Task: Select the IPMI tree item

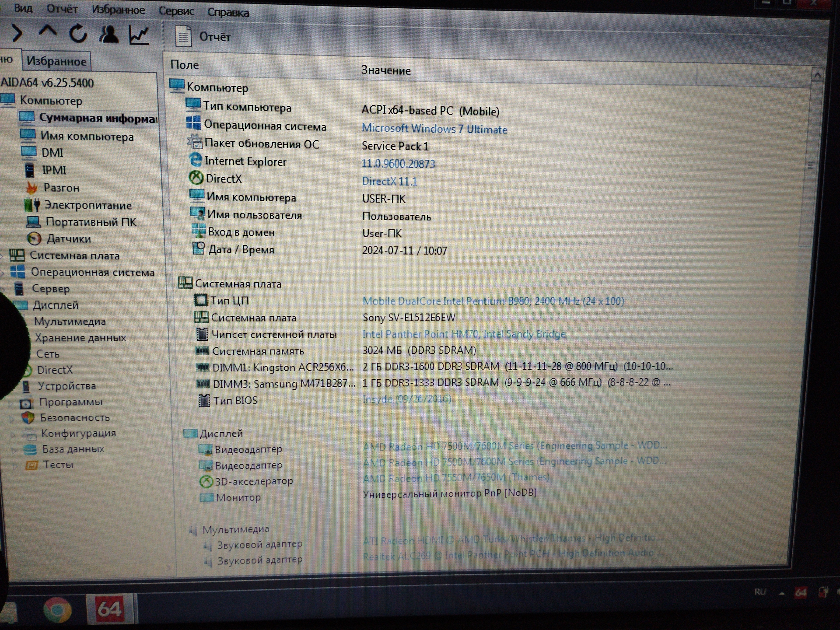Action: 54,170
